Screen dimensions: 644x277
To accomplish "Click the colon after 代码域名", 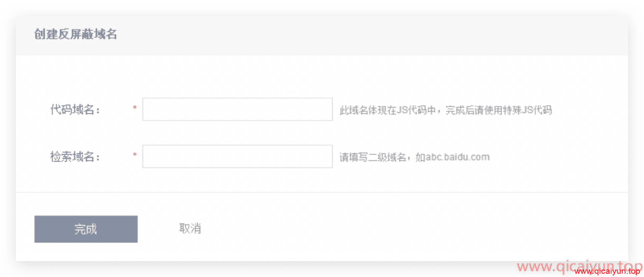I will 98,111.
